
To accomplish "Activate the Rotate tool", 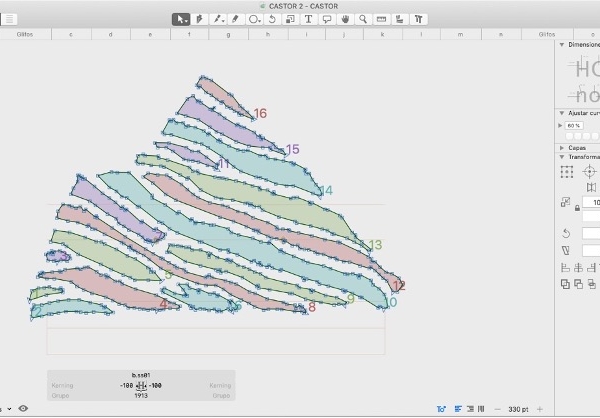I will pos(272,18).
